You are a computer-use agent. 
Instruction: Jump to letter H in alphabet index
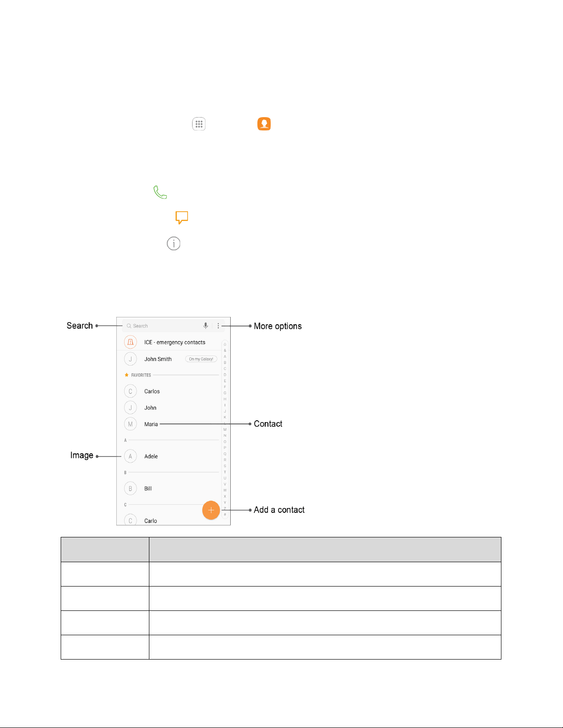225,399
